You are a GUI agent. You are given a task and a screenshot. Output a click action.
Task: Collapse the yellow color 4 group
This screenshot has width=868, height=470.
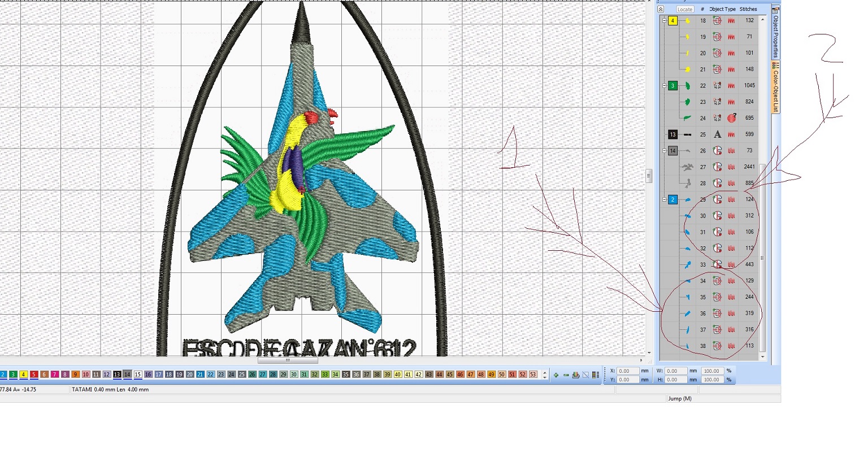click(665, 21)
